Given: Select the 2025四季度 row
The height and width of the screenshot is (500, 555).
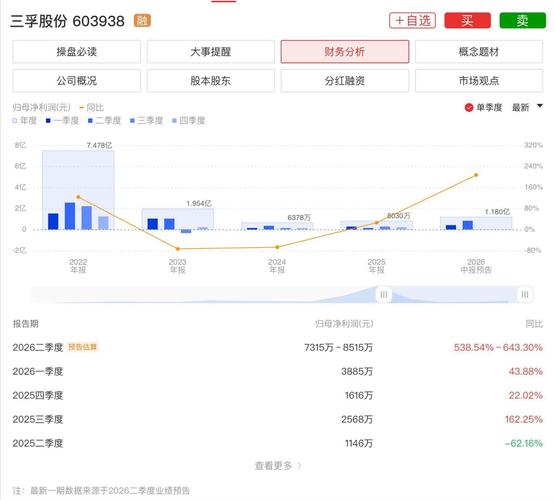Looking at the screenshot, I should [x=278, y=395].
